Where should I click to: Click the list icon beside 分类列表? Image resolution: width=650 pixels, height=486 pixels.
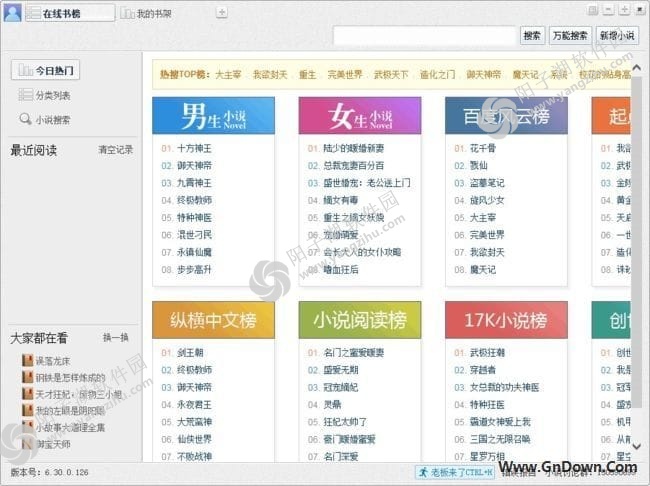click(25, 95)
